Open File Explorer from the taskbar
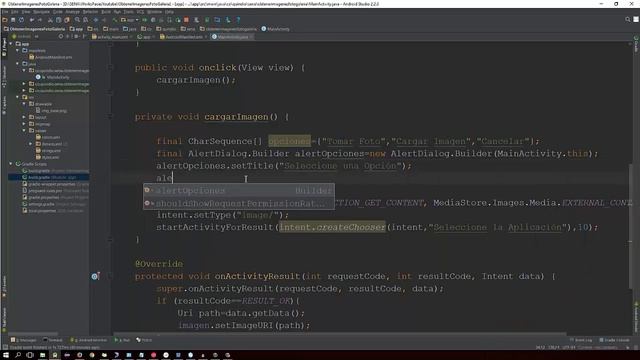Viewport: 640px width, 360px height. [x=42, y=355]
